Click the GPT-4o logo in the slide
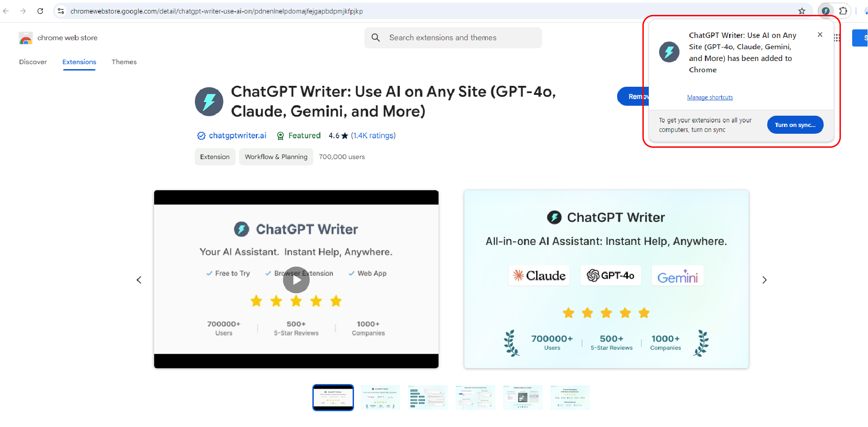Viewport: 868px width, 427px height. tap(610, 275)
